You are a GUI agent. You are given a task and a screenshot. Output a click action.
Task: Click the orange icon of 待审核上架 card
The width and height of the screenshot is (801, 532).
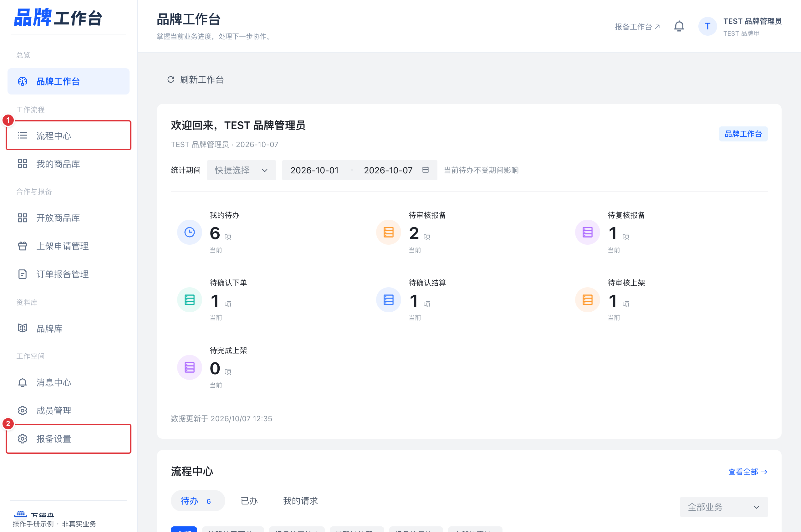click(588, 300)
